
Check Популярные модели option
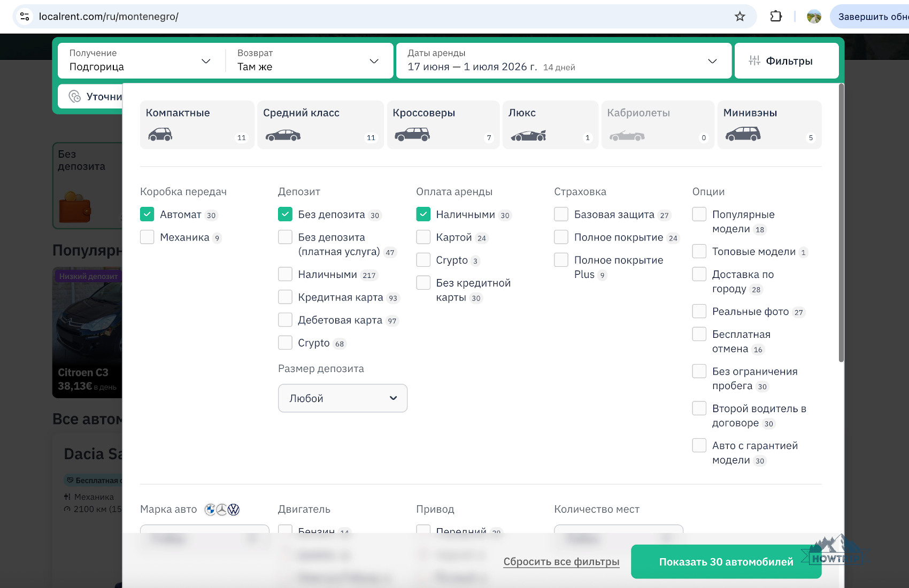699,214
